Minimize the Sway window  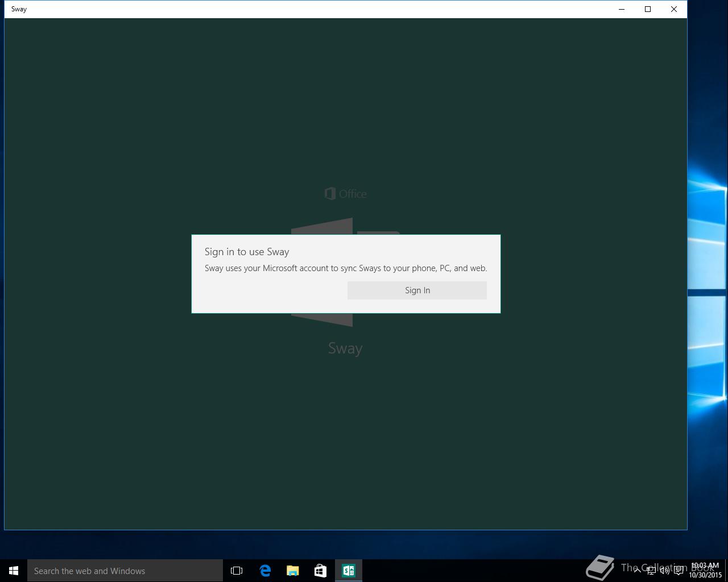(x=622, y=9)
